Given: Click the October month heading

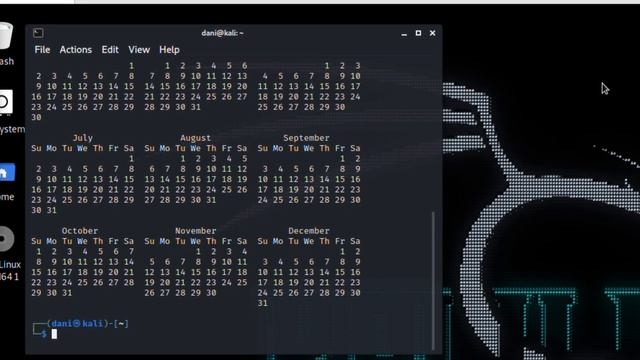Looking at the screenshot, I should tap(80, 231).
